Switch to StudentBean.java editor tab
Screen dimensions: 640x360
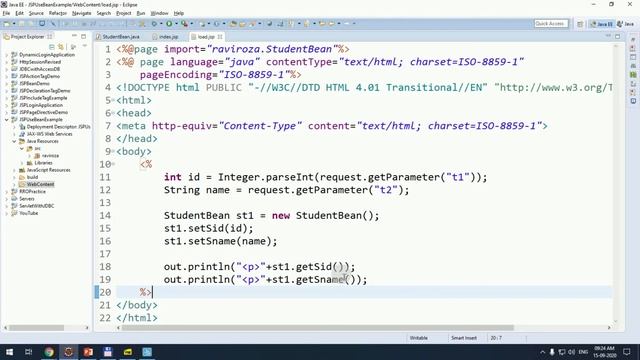118,37
